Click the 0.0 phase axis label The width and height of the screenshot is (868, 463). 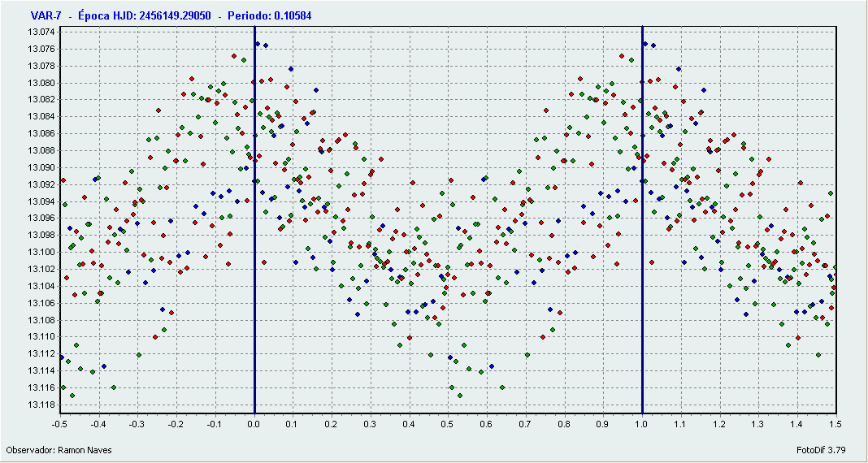(254, 424)
